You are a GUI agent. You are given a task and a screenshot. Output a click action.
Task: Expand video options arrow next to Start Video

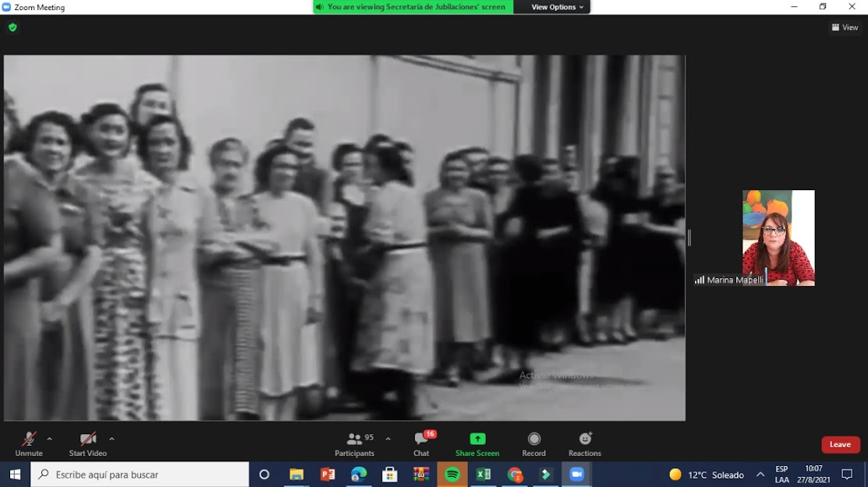click(112, 439)
